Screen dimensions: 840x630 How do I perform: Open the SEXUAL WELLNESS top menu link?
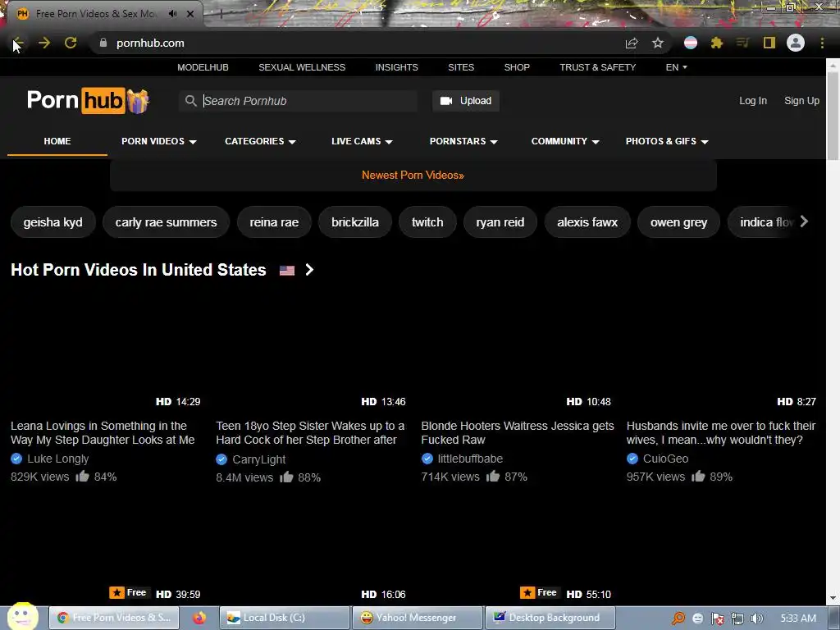click(x=302, y=67)
